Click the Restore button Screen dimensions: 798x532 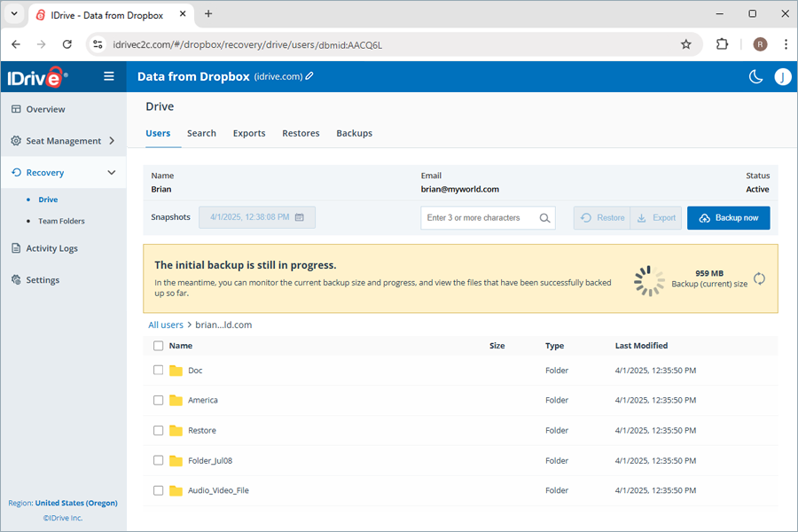[601, 218]
